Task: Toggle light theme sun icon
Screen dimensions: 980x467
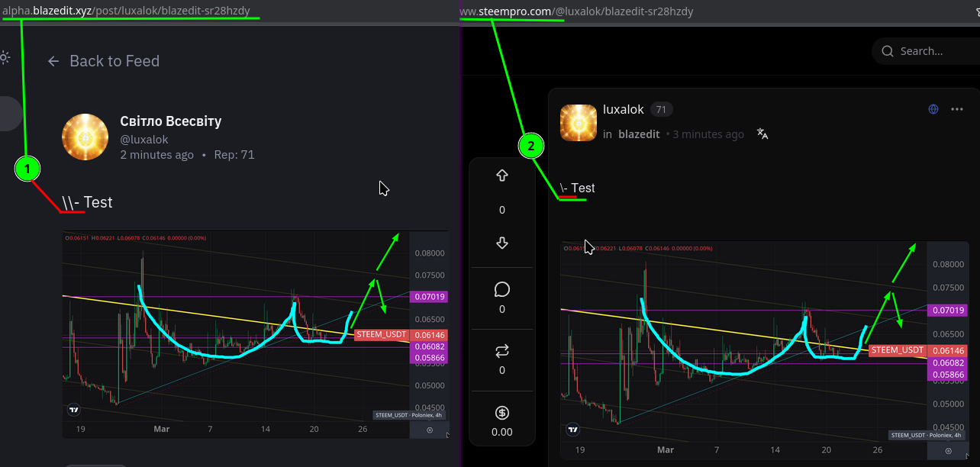Action: coord(4,57)
